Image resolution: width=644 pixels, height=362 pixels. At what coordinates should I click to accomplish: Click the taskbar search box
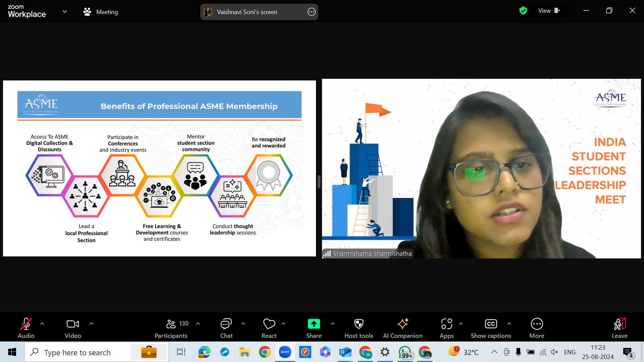[x=97, y=352]
